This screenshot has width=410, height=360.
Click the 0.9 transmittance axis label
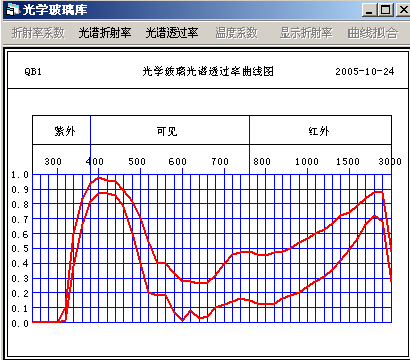20,190
